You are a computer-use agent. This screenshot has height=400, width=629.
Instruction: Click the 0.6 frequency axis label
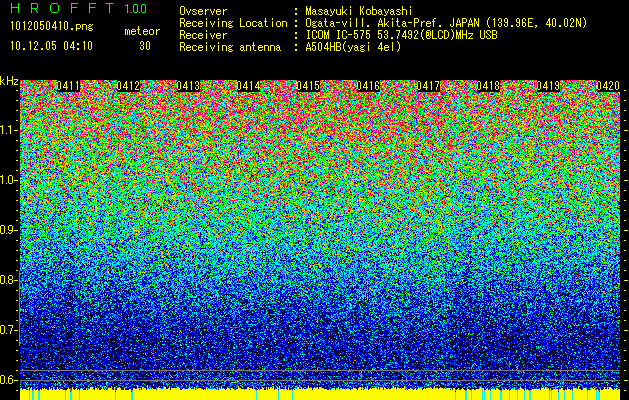point(9,380)
